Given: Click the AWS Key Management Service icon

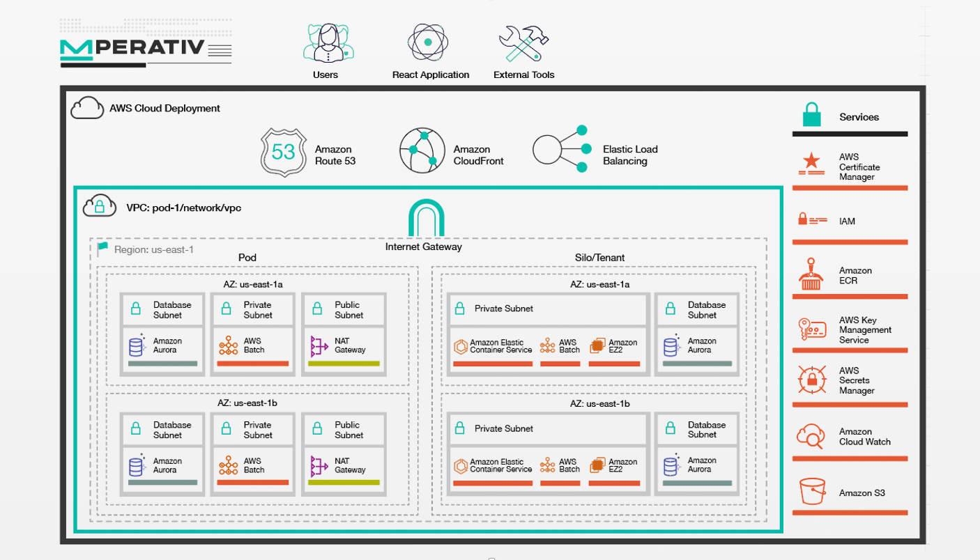Looking at the screenshot, I should click(x=812, y=329).
